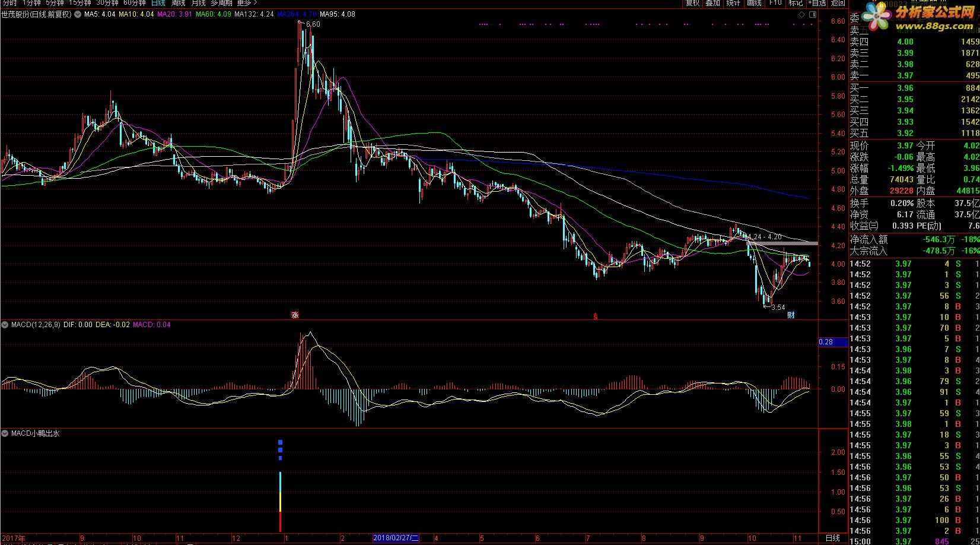Viewport: 980px width, 545px height.
Task: Click the 标记 mark button
Action: point(796,3)
